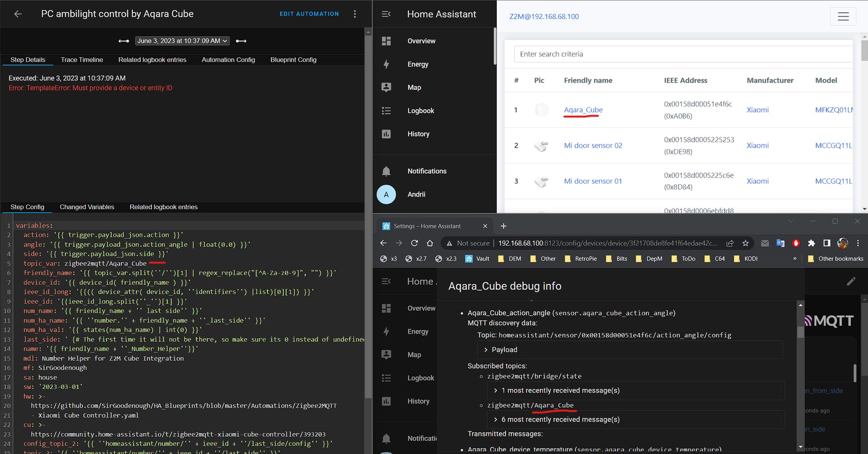Click the Edit Automation button

309,14
